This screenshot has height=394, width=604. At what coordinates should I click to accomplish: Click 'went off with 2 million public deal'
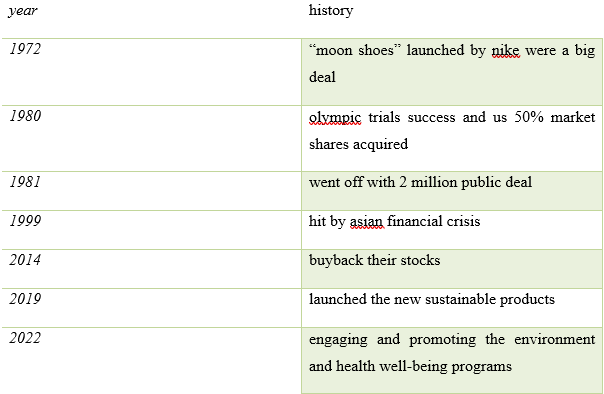(x=420, y=182)
